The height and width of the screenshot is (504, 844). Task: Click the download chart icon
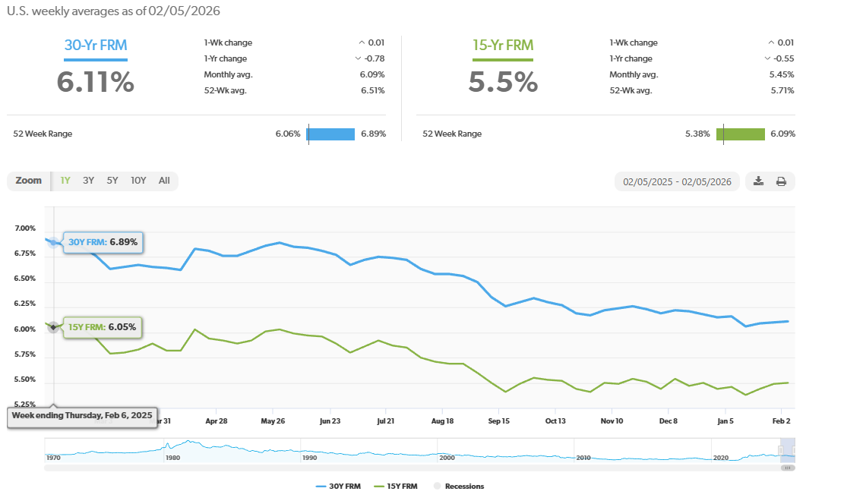(x=758, y=181)
